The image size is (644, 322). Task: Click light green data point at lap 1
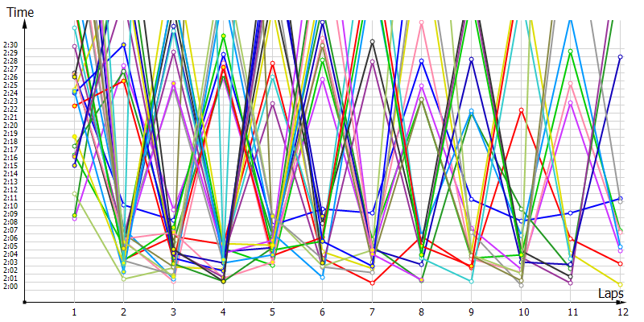click(x=74, y=194)
